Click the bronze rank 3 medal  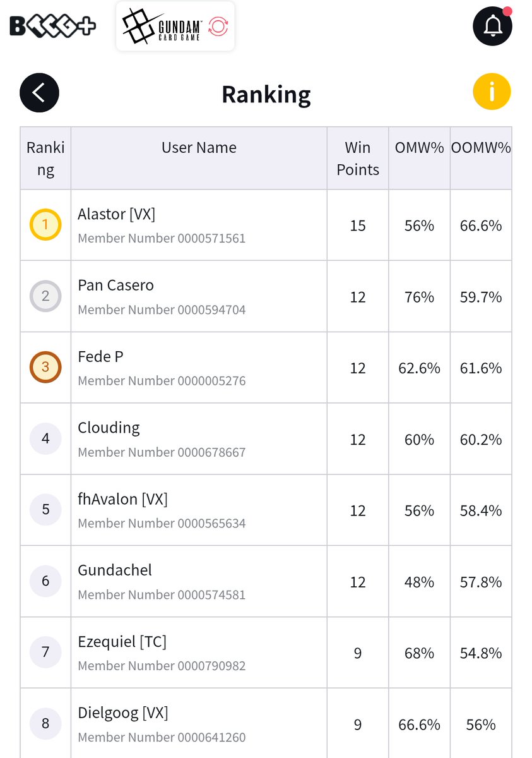click(x=45, y=367)
